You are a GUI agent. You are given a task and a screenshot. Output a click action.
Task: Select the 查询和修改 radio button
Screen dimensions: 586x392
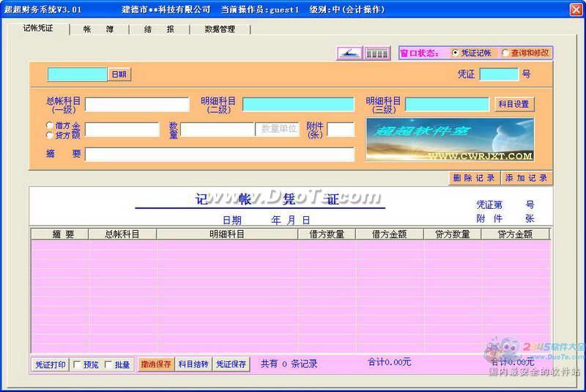505,53
